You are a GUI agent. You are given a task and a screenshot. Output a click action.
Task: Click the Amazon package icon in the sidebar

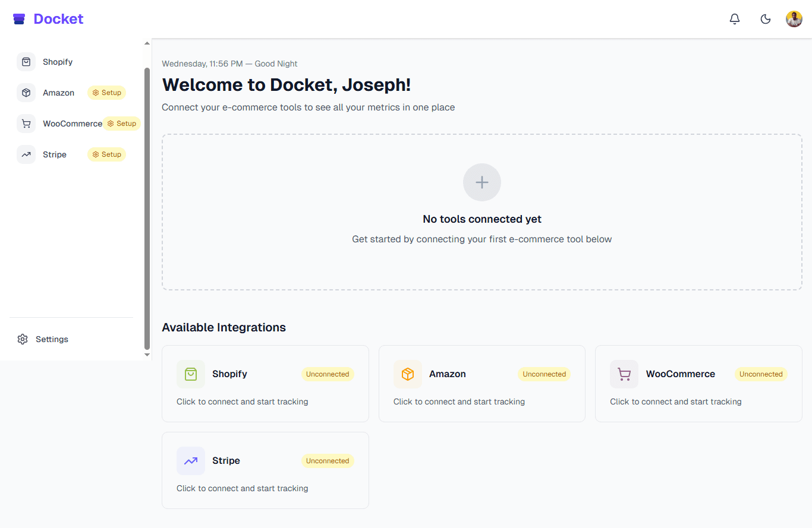click(x=26, y=93)
